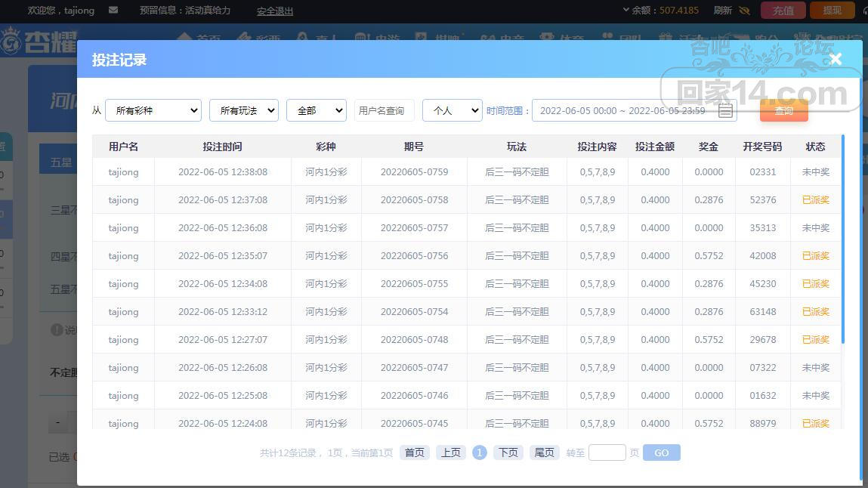Toggle the hide-balance eye icon

tap(744, 11)
